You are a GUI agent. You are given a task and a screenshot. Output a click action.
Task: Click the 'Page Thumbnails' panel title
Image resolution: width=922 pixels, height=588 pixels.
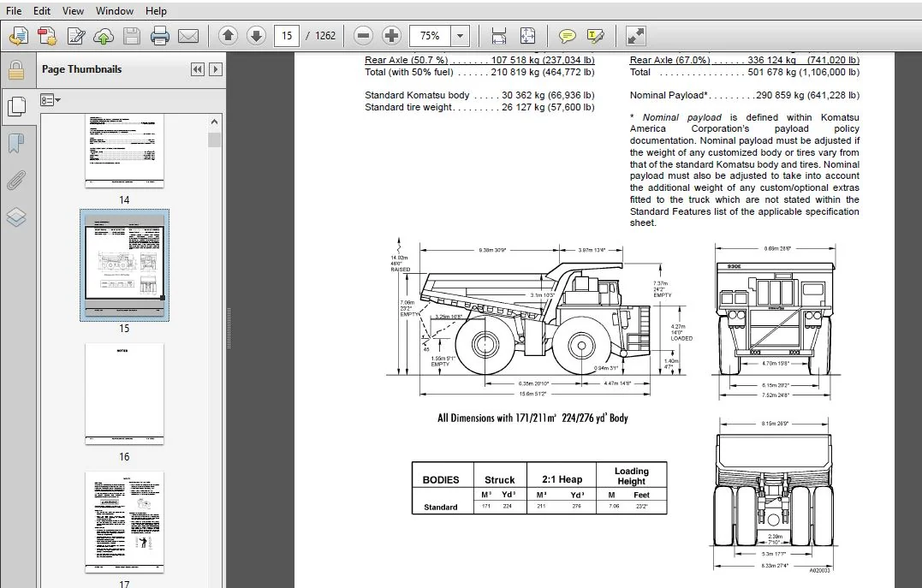(x=81, y=68)
